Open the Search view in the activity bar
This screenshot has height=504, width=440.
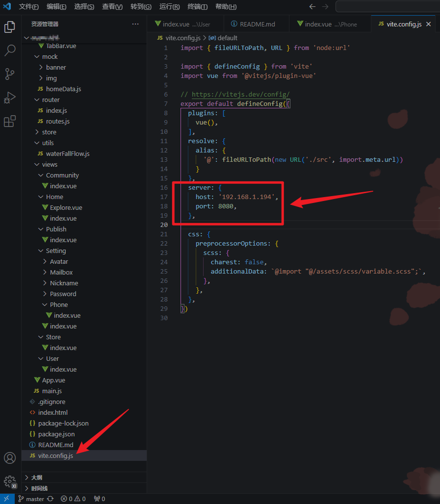pos(10,50)
